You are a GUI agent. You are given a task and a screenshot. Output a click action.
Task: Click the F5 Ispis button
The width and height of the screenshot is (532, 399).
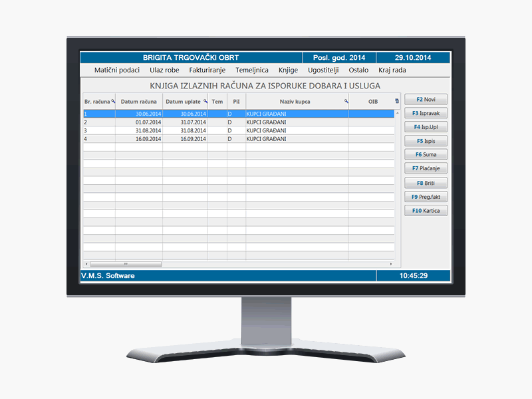(426, 141)
